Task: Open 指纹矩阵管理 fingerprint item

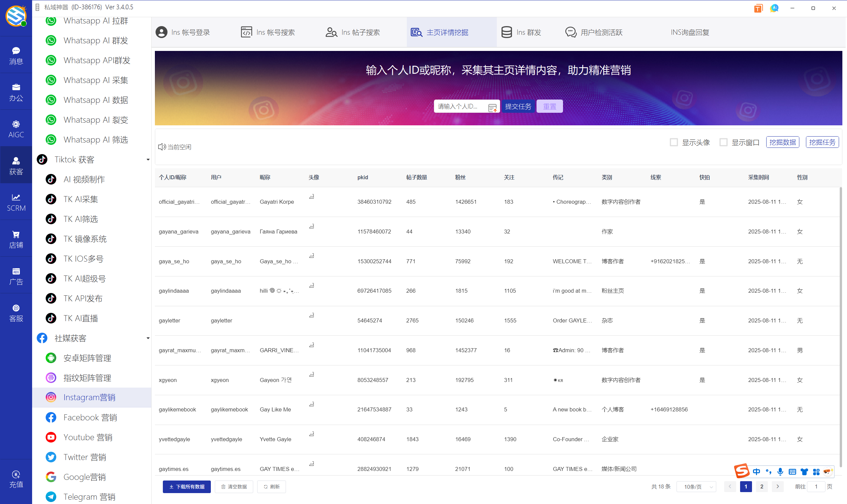Action: (87, 378)
